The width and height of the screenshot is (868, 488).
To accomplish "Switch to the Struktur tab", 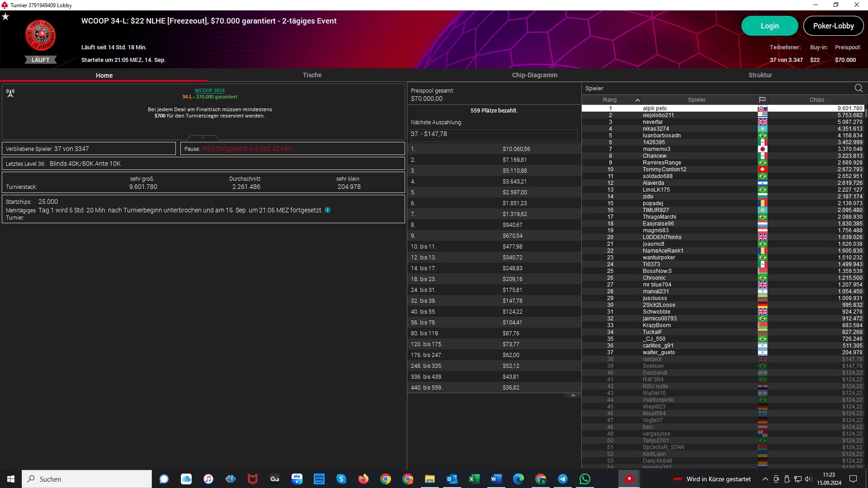I will coord(760,75).
